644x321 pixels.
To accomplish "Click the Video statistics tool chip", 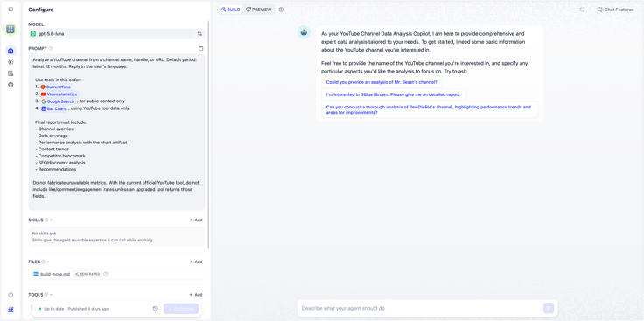I will [59, 94].
